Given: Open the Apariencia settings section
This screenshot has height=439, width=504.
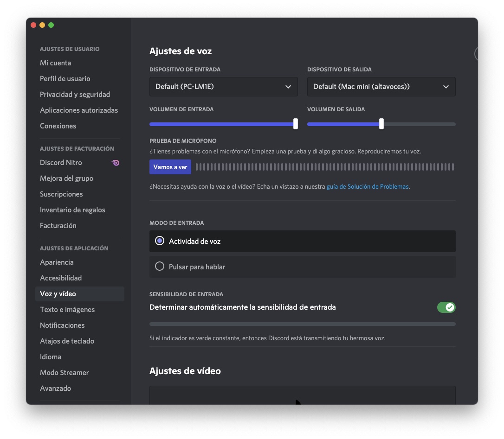Looking at the screenshot, I should pos(57,262).
